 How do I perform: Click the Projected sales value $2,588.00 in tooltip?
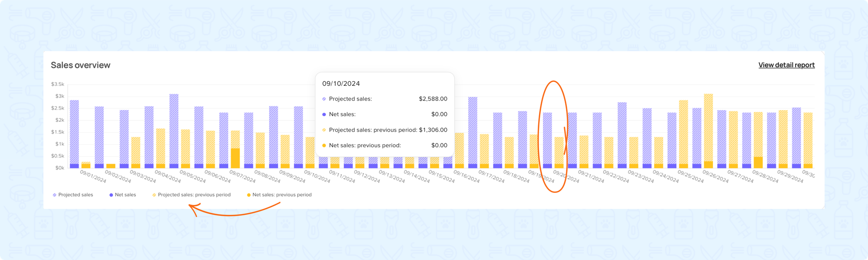point(433,99)
